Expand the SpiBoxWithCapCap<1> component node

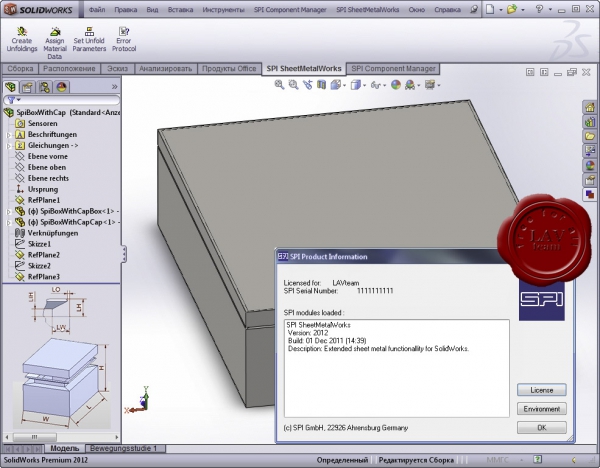click(x=9, y=222)
